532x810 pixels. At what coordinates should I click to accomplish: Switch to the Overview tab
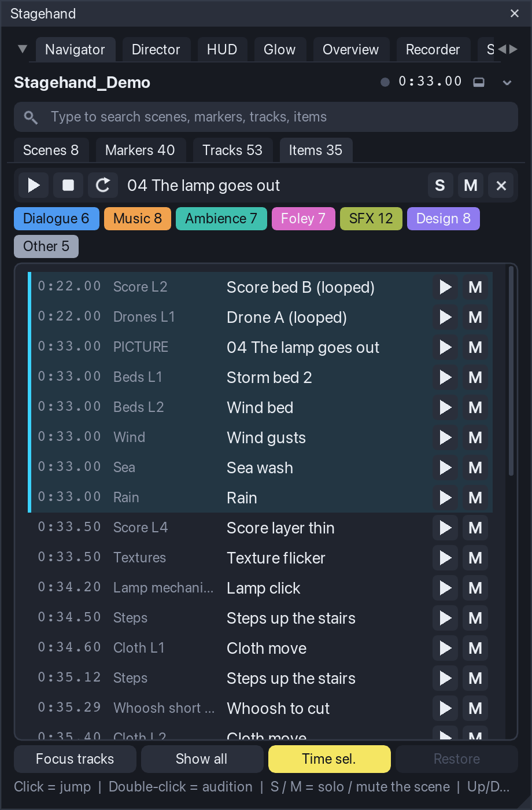(x=351, y=50)
